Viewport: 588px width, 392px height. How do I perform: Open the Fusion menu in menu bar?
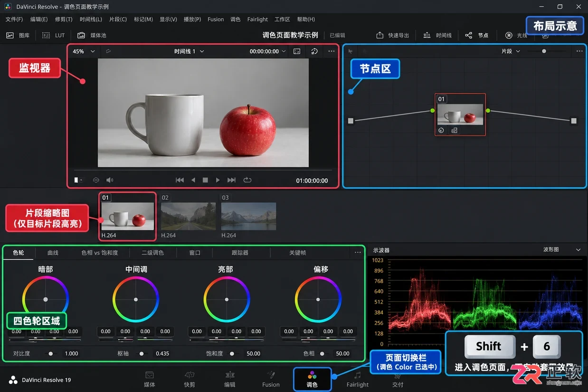pyautogui.click(x=216, y=19)
